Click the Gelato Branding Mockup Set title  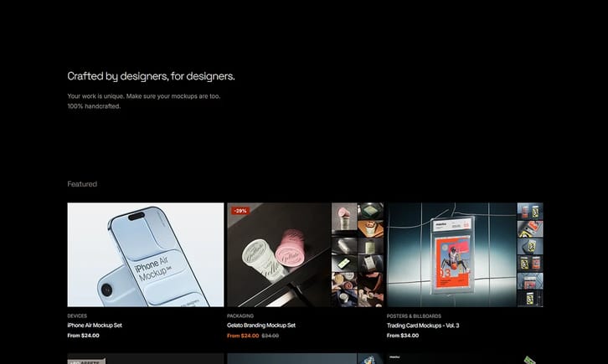(x=260, y=326)
